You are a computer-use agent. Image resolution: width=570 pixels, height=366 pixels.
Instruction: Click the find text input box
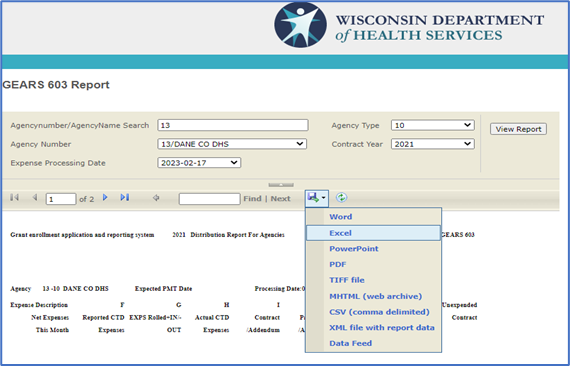(x=209, y=199)
